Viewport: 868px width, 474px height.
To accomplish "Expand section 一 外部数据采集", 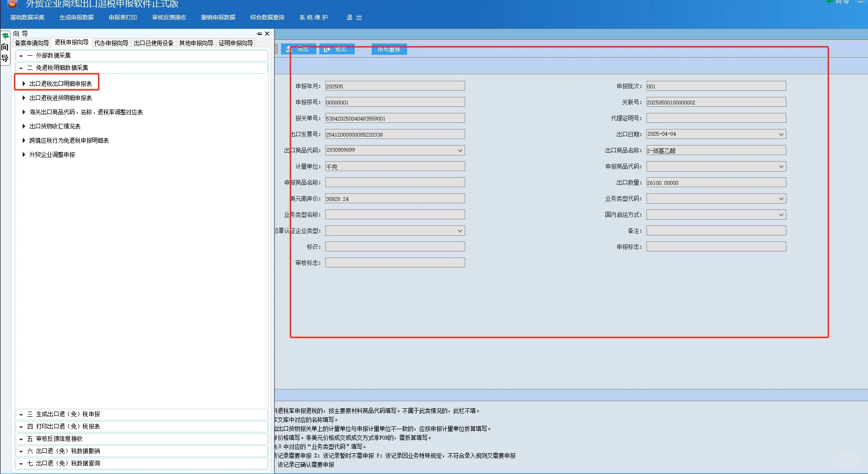I will (x=142, y=56).
